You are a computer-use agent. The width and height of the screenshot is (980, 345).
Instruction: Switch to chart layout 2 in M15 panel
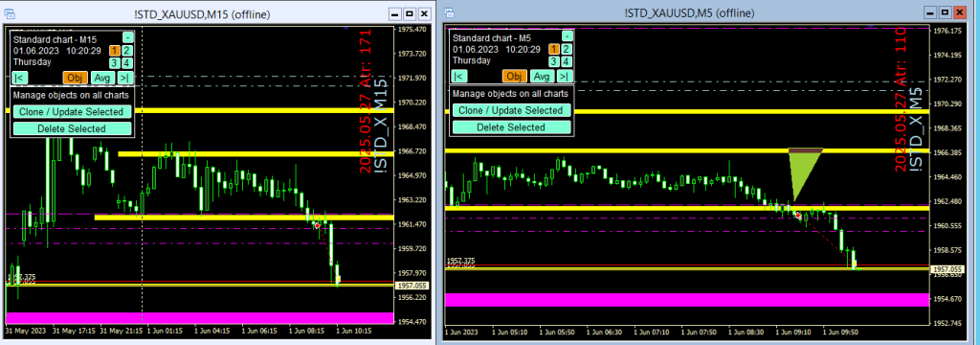(x=127, y=51)
